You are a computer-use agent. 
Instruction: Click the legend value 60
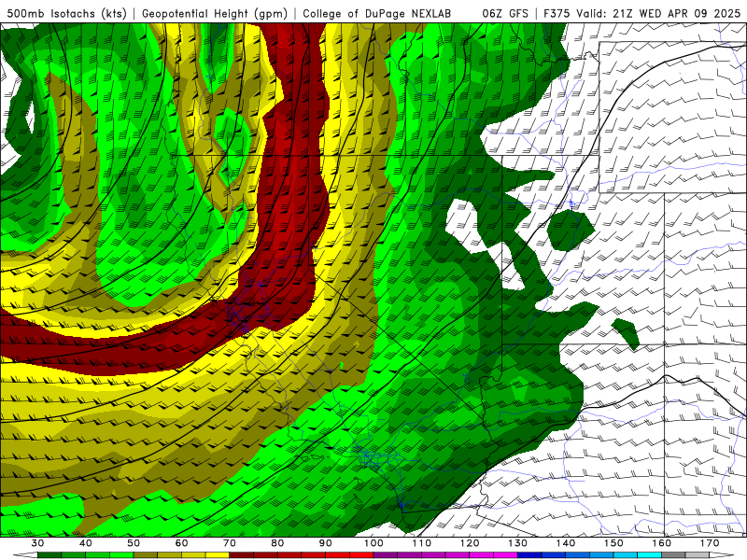click(x=181, y=543)
